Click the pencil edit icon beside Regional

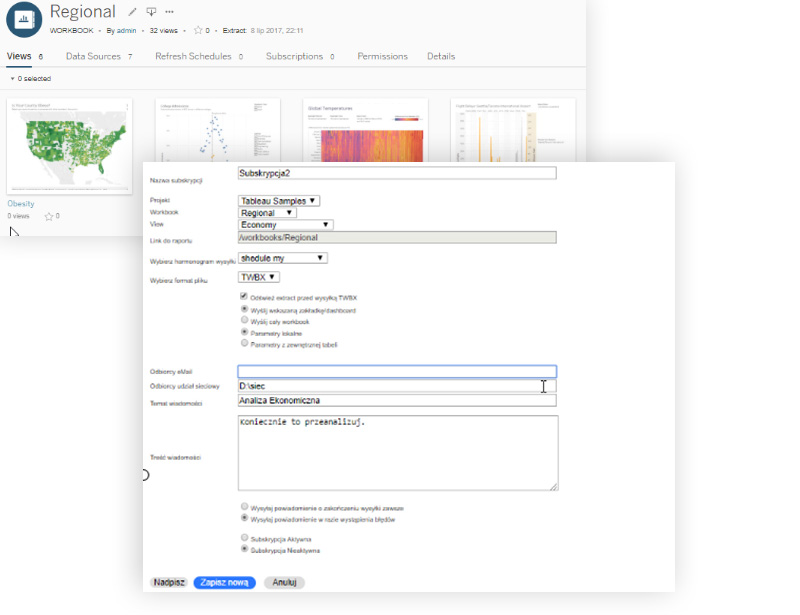click(x=132, y=11)
